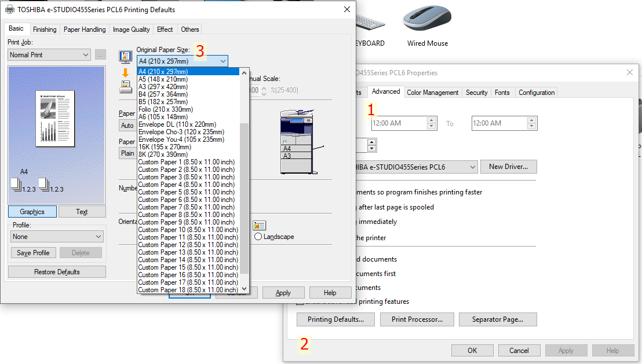The width and height of the screenshot is (642, 364).
Task: Open the Profile dropdown showing None
Action: click(x=57, y=237)
